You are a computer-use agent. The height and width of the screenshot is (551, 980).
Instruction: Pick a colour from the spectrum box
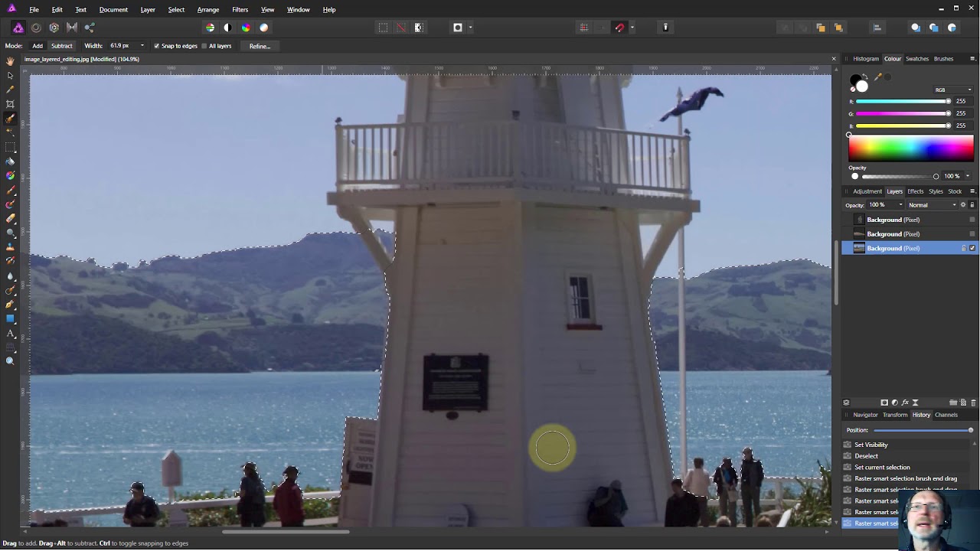tap(911, 148)
